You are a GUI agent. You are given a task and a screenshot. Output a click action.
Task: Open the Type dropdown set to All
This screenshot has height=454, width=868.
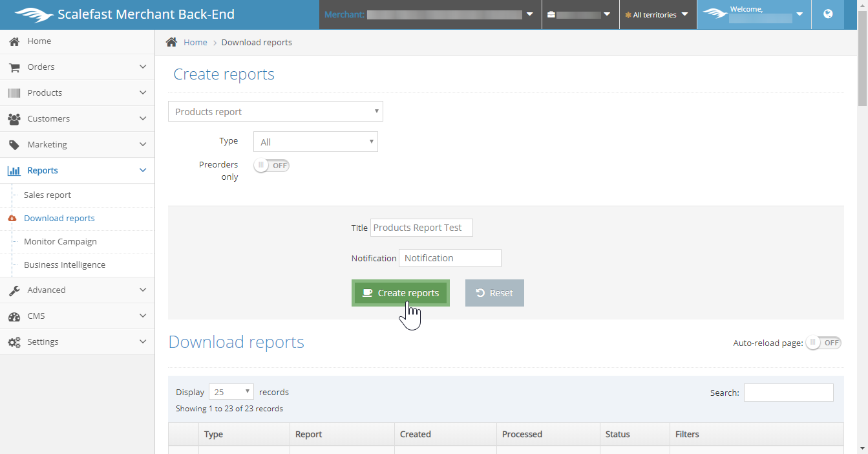point(315,142)
